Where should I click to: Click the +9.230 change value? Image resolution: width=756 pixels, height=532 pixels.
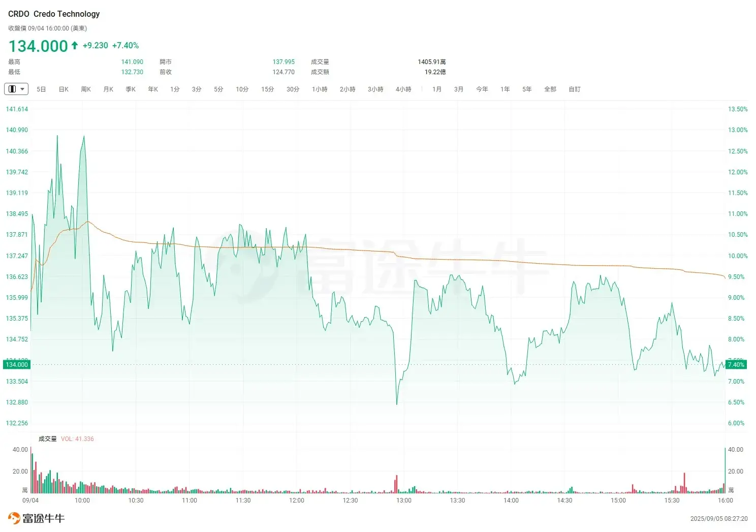click(x=96, y=46)
